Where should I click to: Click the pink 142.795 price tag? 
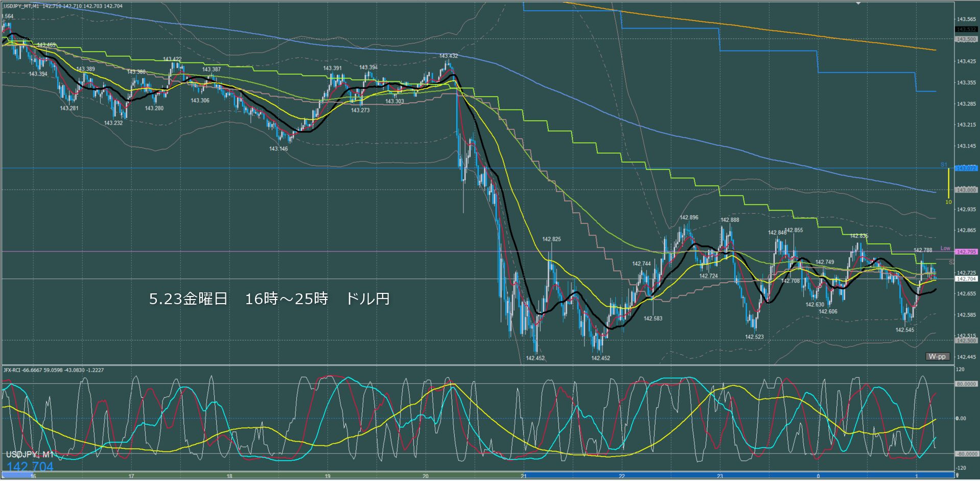click(966, 251)
